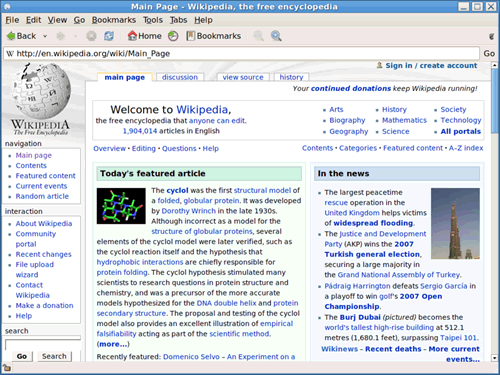
Task: Open the All portals link
Action: [461, 131]
